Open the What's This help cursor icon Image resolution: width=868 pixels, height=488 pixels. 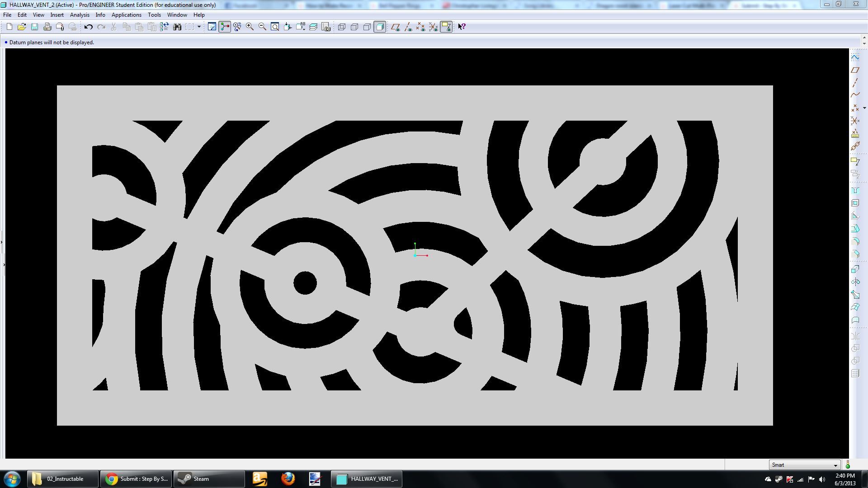tap(462, 27)
